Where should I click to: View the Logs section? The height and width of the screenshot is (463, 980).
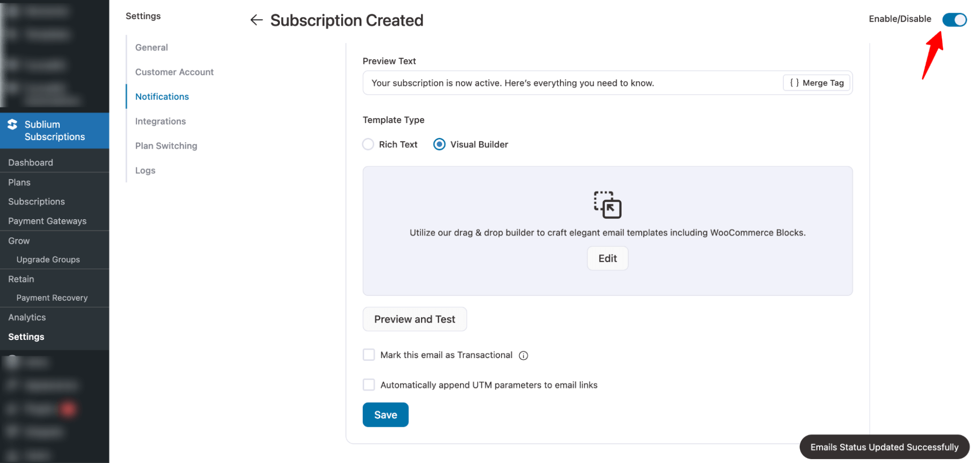coord(145,170)
